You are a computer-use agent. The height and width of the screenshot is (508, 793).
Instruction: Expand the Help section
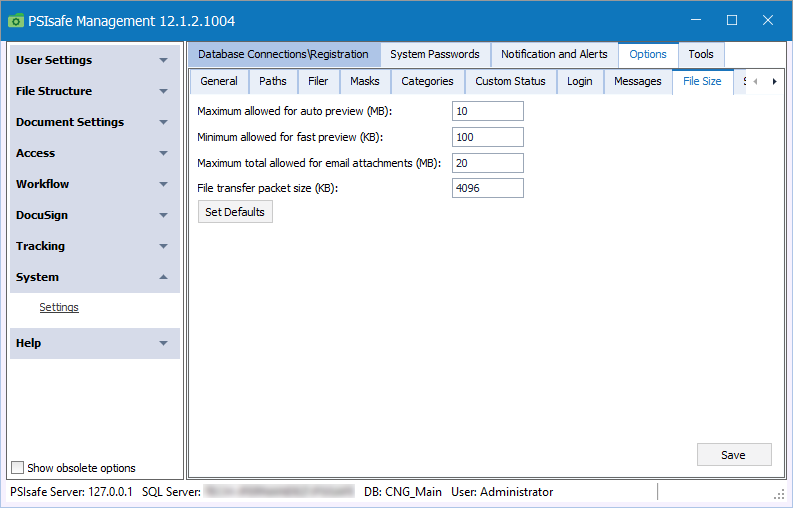coord(95,343)
